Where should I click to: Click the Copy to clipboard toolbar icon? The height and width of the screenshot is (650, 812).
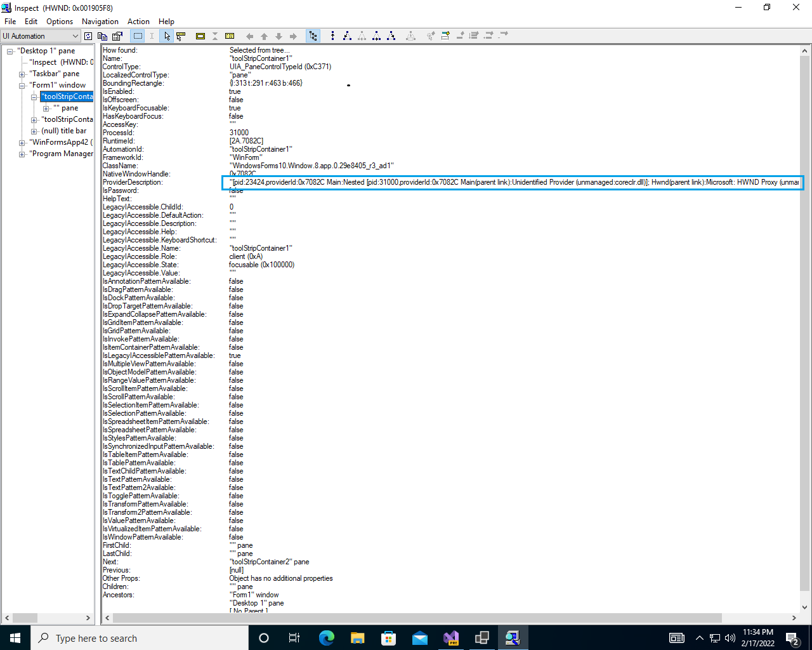click(x=102, y=36)
